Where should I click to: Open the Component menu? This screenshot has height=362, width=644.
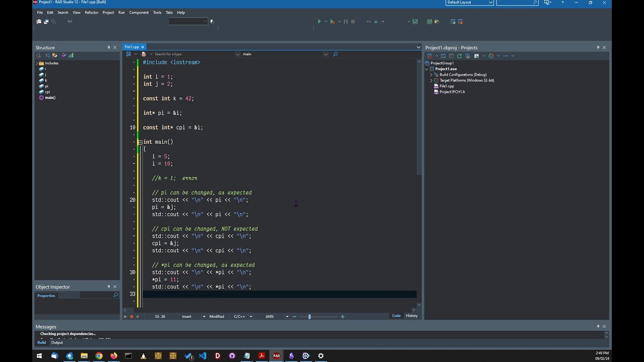[139, 13]
